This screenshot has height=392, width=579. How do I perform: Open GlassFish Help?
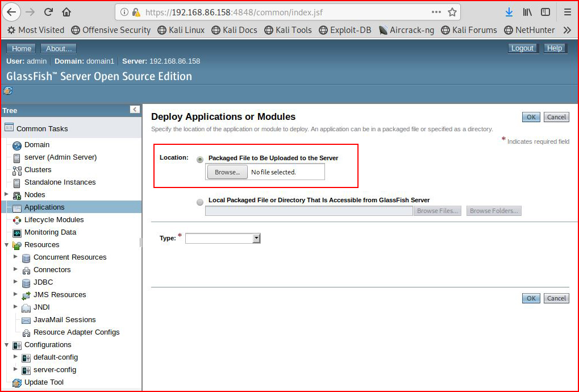(x=554, y=48)
